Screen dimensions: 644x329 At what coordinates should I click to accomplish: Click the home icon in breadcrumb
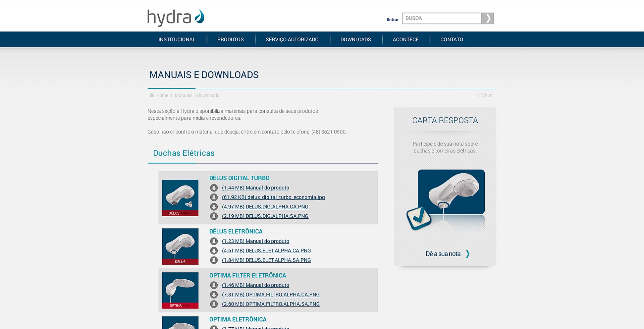(152, 95)
